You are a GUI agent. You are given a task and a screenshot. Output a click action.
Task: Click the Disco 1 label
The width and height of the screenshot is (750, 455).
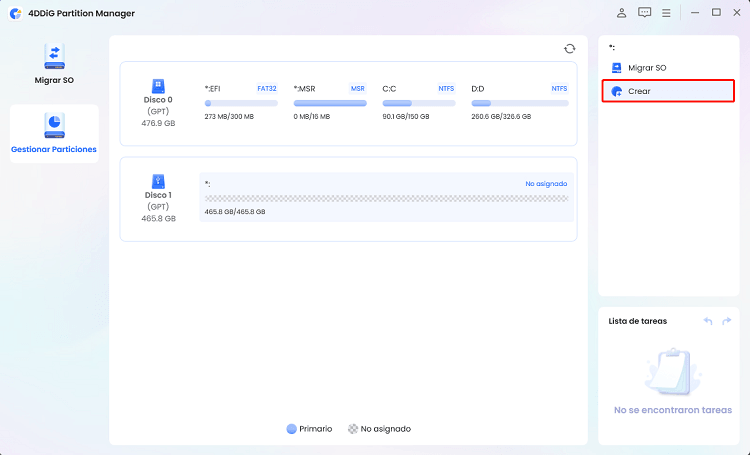[158, 195]
